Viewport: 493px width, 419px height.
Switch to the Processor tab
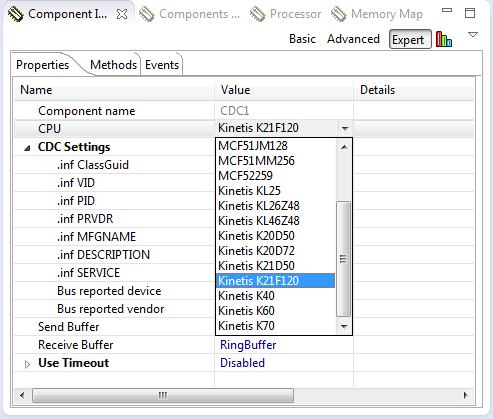point(285,14)
